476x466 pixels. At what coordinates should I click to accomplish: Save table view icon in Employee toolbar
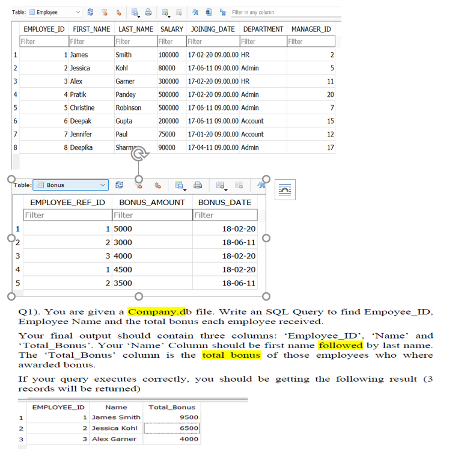(135, 12)
